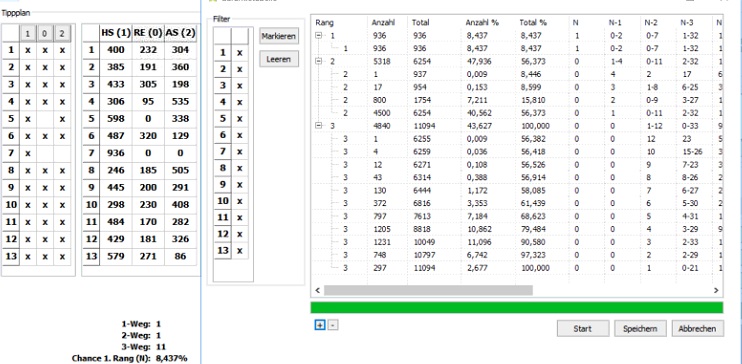Viewport: 742px width, 364px height.
Task: Click Filter row header number 10
Action: click(222, 201)
